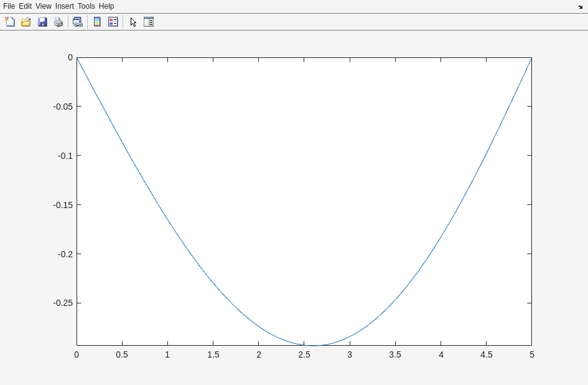Screen dimensions: 588x385
Task: Toggle the Edit Plot arrow tool
Action: (133, 22)
